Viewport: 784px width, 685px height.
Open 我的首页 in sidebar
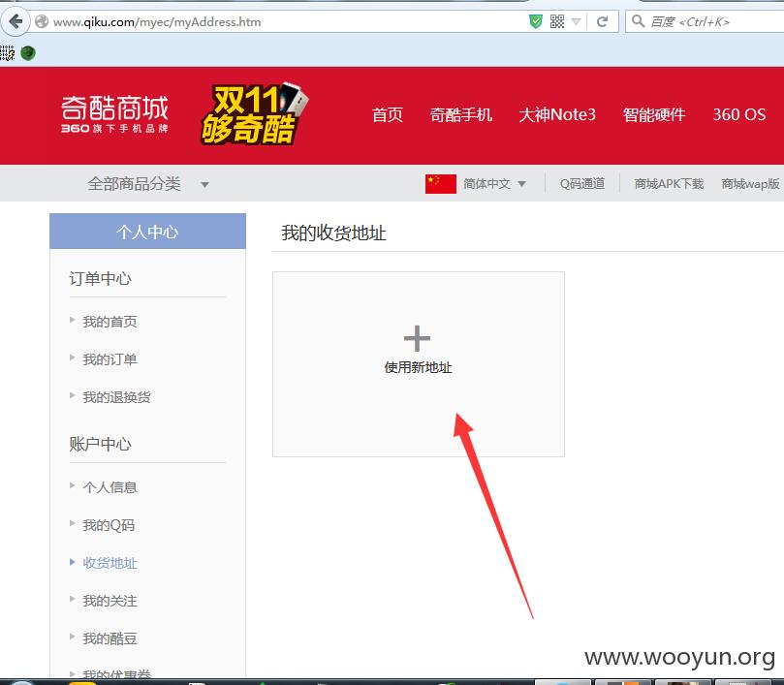click(x=110, y=322)
